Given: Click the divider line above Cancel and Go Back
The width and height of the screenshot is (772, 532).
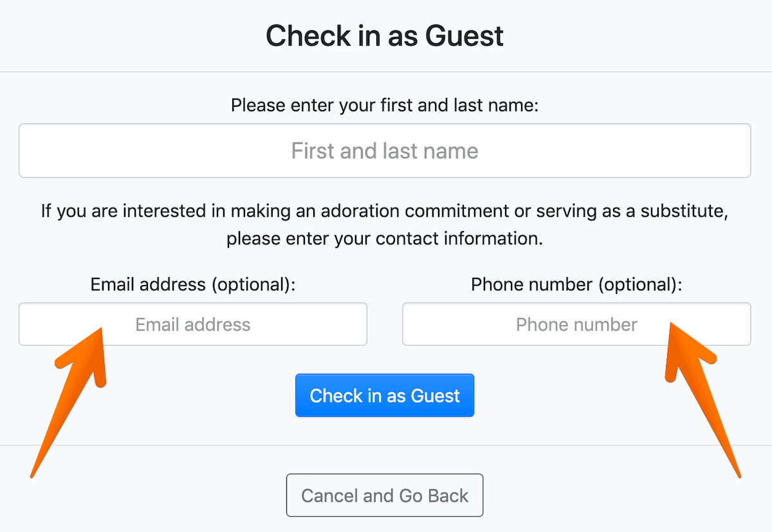Looking at the screenshot, I should 385,445.
